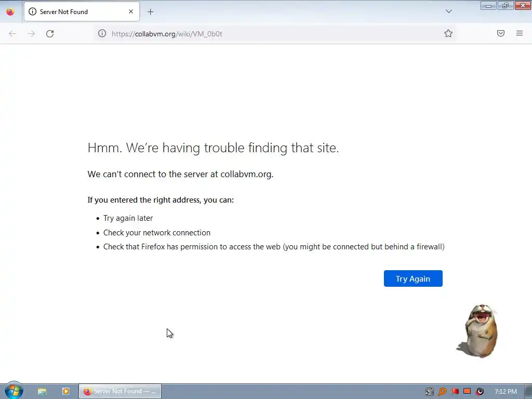
Task: Go forward one page
Action: click(x=31, y=34)
